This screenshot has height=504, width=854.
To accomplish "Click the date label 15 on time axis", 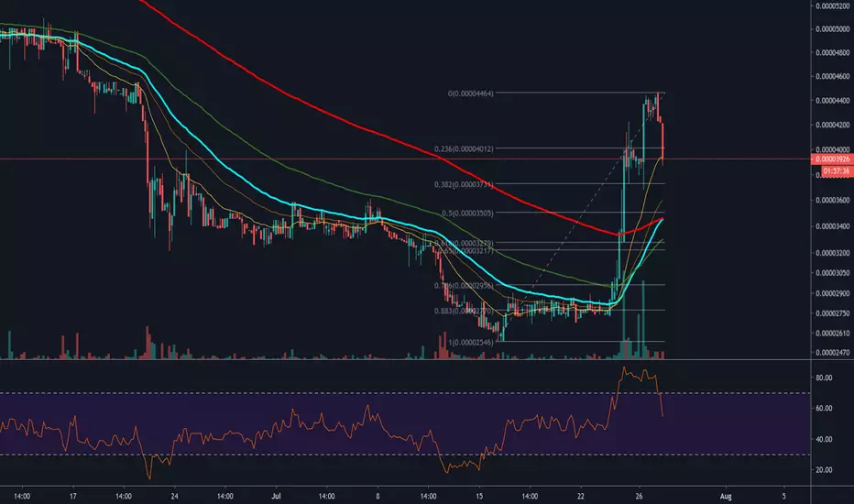I will 479,497.
